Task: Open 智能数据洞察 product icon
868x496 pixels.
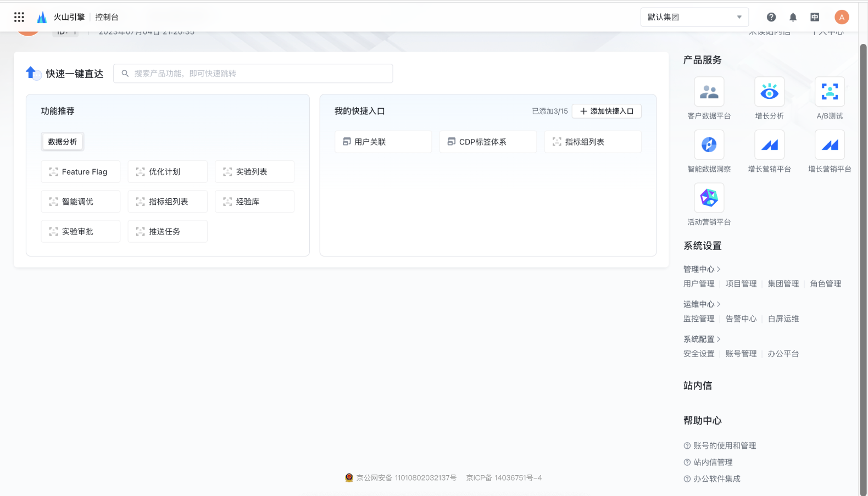Action: point(709,144)
